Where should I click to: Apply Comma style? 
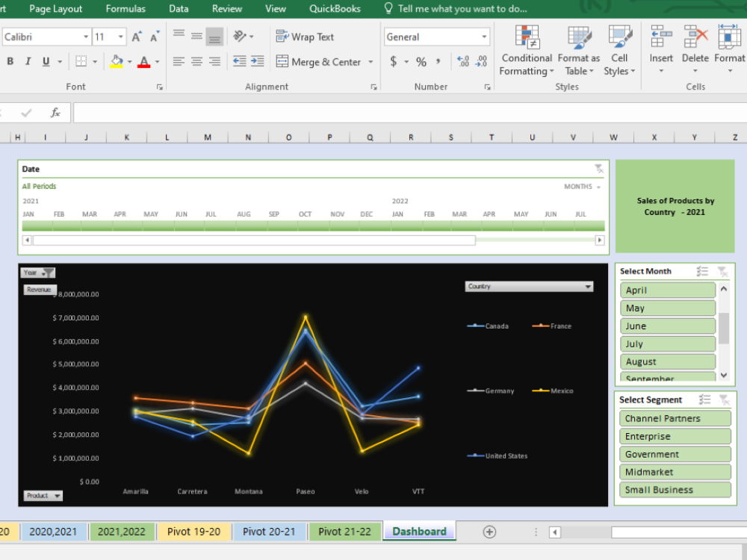pos(438,61)
